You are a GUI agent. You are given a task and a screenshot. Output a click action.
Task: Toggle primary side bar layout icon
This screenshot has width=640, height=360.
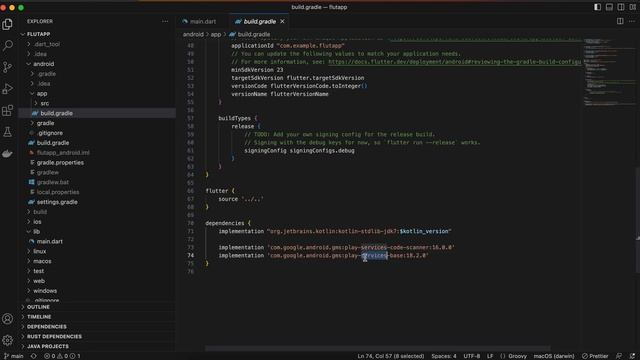(597, 7)
